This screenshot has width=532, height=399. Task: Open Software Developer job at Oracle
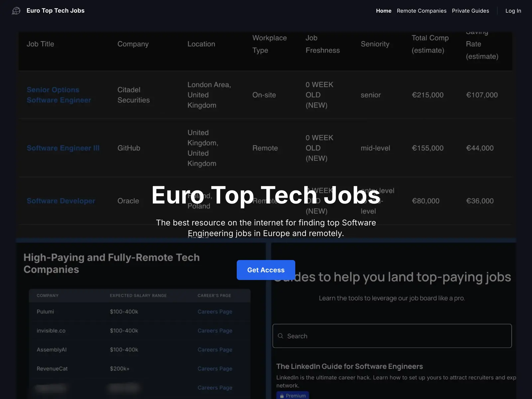pos(61,201)
